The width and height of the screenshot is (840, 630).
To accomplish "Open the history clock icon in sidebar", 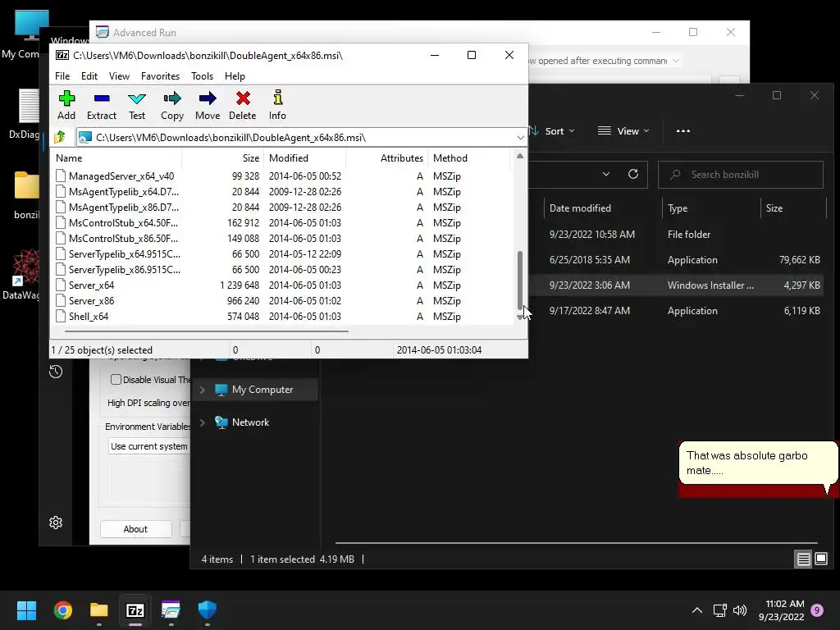I will pos(56,372).
